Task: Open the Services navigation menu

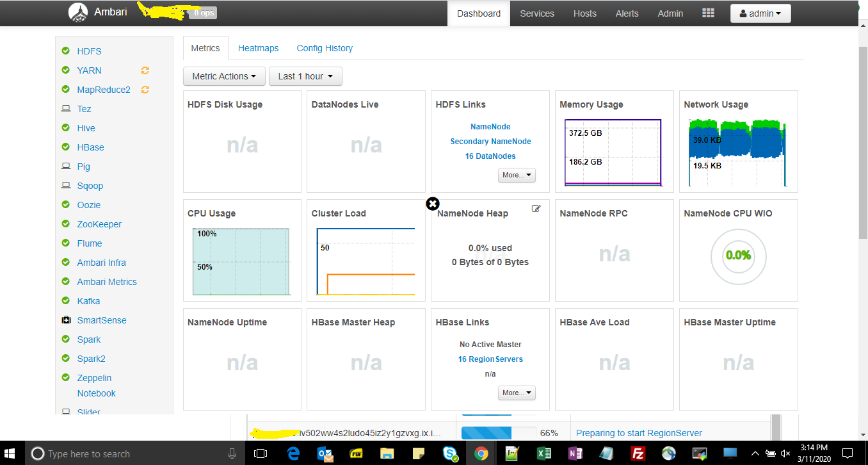Action: [537, 13]
